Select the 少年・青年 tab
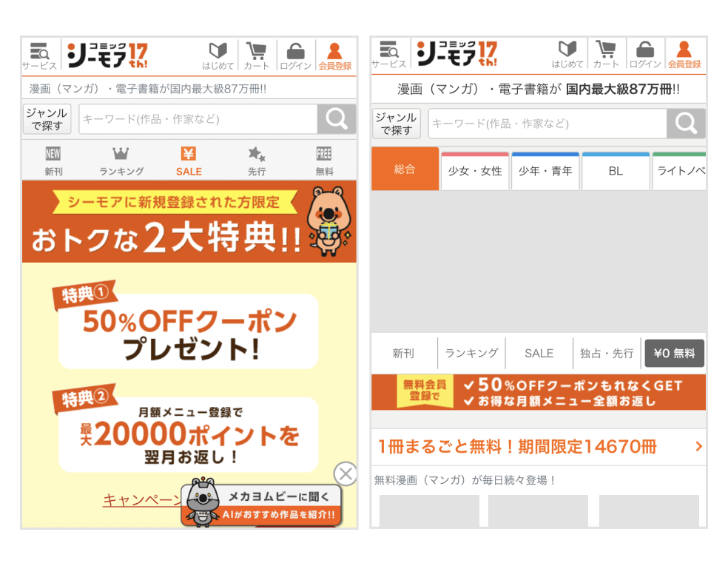This screenshot has width=728, height=566. (x=545, y=171)
